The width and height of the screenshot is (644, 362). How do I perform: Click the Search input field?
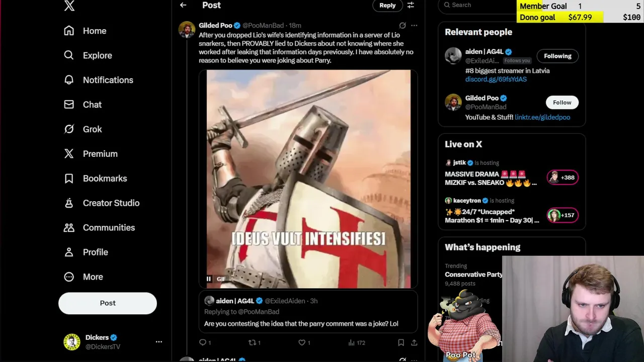click(478, 5)
